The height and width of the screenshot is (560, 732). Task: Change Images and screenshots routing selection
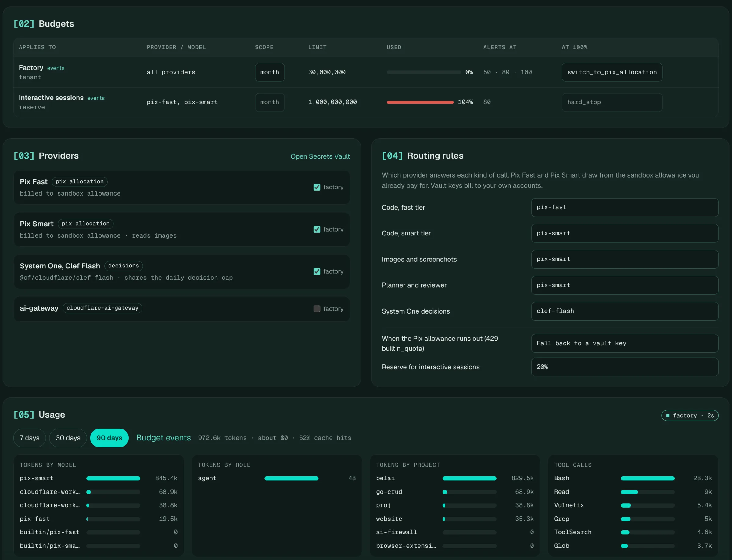tap(624, 259)
